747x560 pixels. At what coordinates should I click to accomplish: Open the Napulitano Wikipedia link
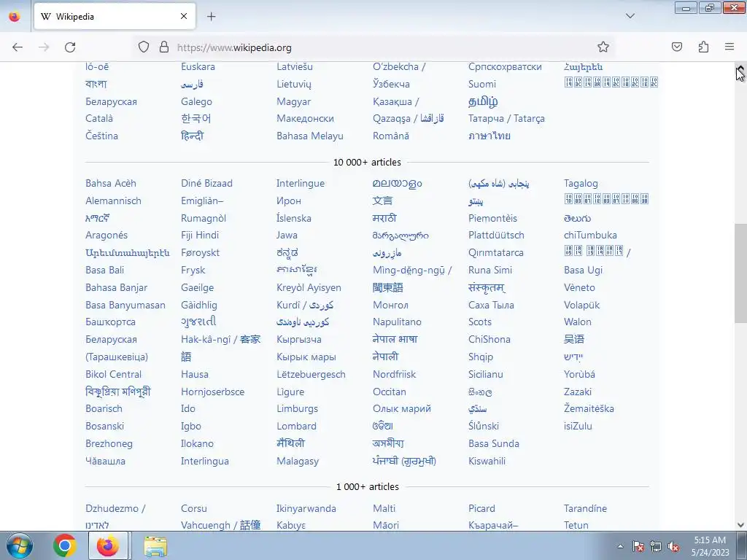point(397,322)
